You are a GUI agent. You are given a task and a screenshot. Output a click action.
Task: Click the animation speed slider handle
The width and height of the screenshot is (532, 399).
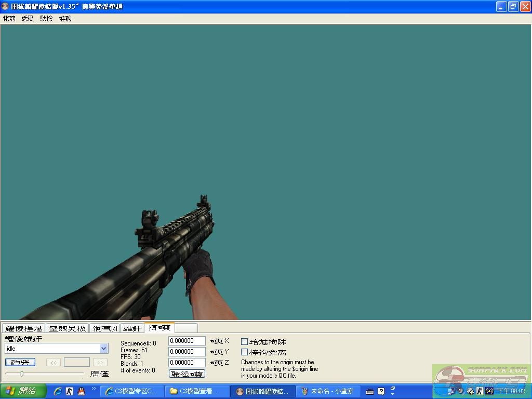coord(21,374)
